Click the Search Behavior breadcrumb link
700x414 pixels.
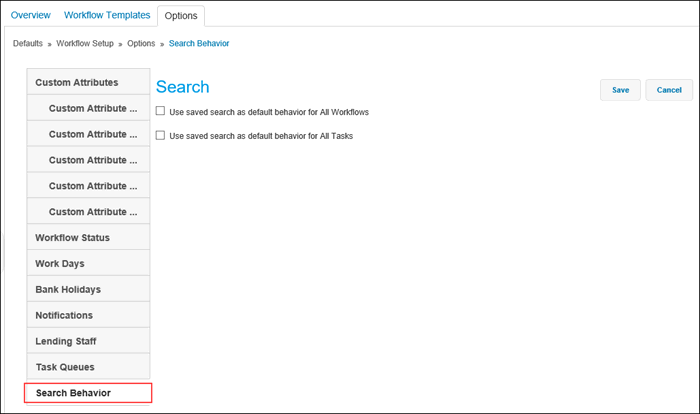pyautogui.click(x=199, y=43)
